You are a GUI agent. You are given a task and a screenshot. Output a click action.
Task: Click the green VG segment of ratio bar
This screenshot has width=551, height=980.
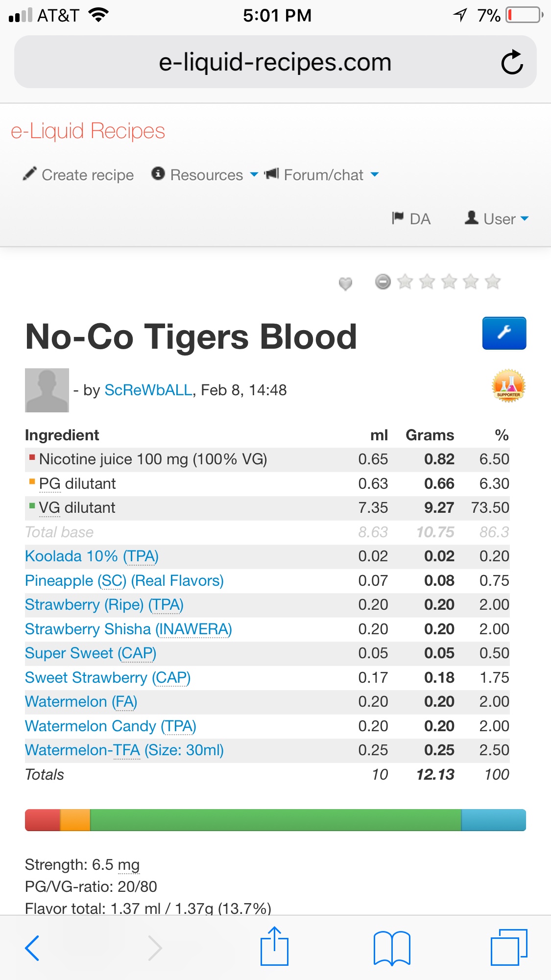pos(275,820)
